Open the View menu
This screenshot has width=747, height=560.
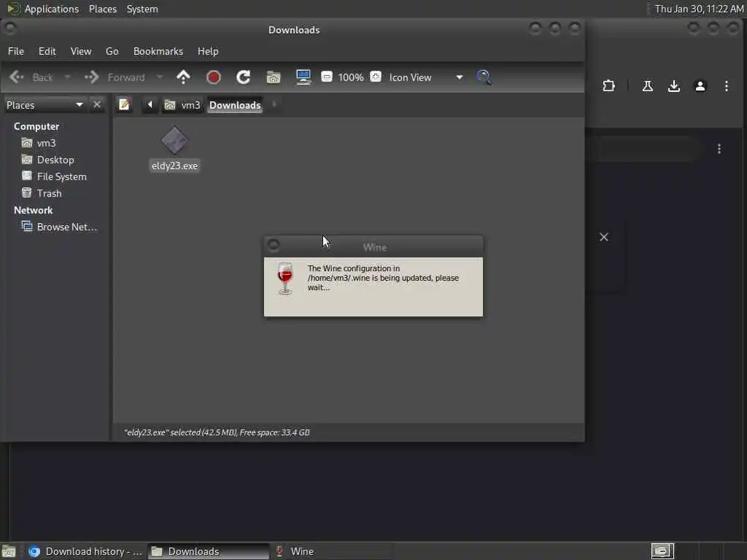(x=81, y=51)
